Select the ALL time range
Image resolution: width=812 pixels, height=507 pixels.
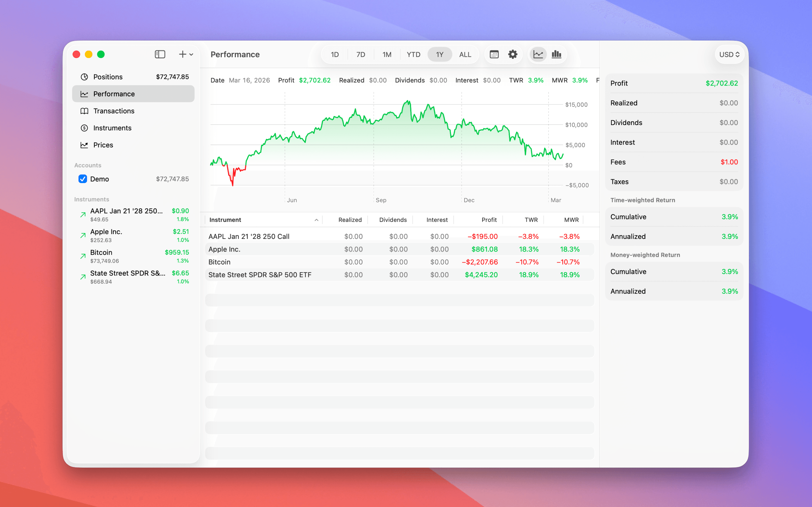pos(465,54)
